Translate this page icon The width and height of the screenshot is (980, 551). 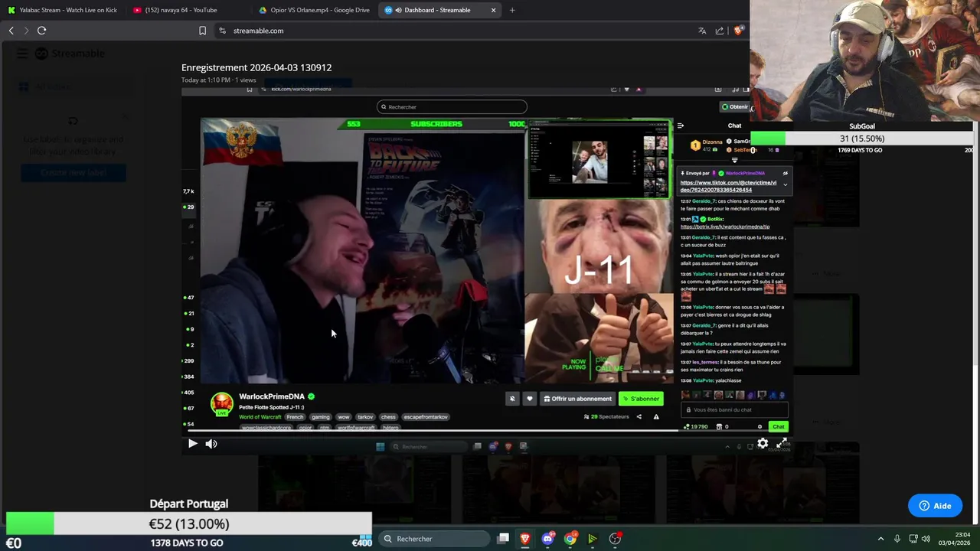click(702, 31)
